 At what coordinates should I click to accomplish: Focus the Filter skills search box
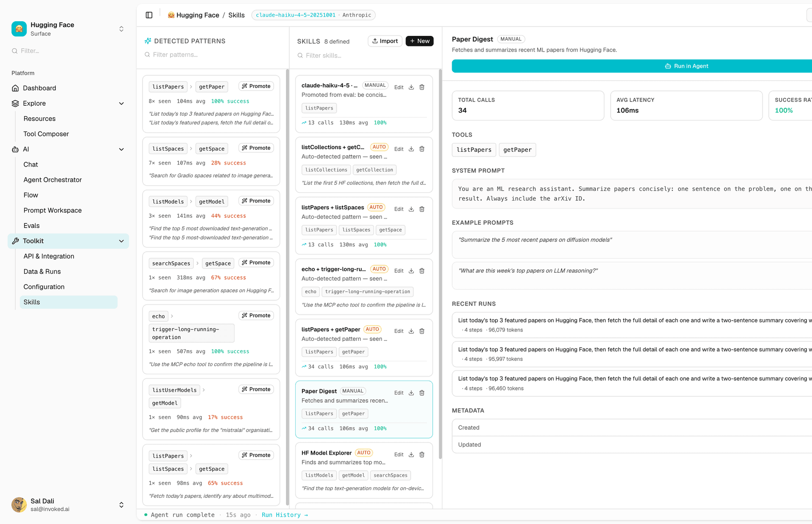pos(365,55)
